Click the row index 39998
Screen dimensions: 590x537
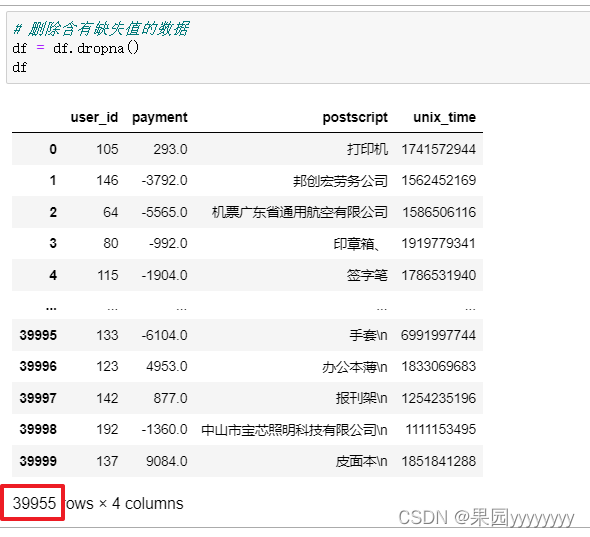point(38,430)
